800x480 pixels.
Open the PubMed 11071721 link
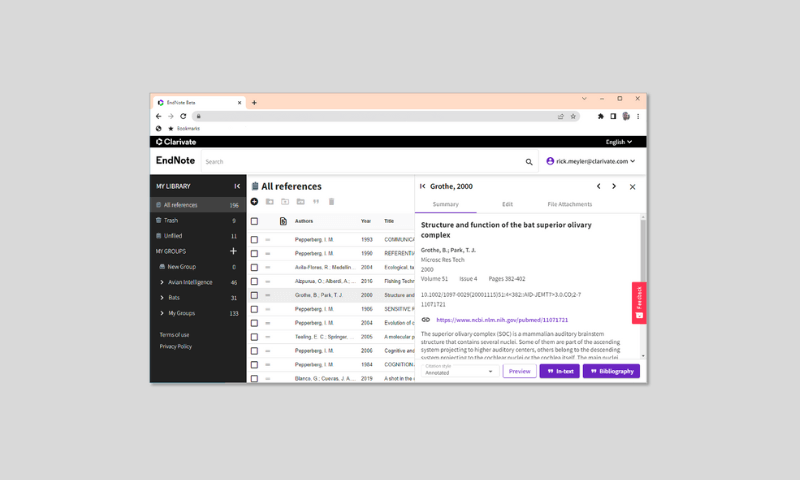click(502, 320)
